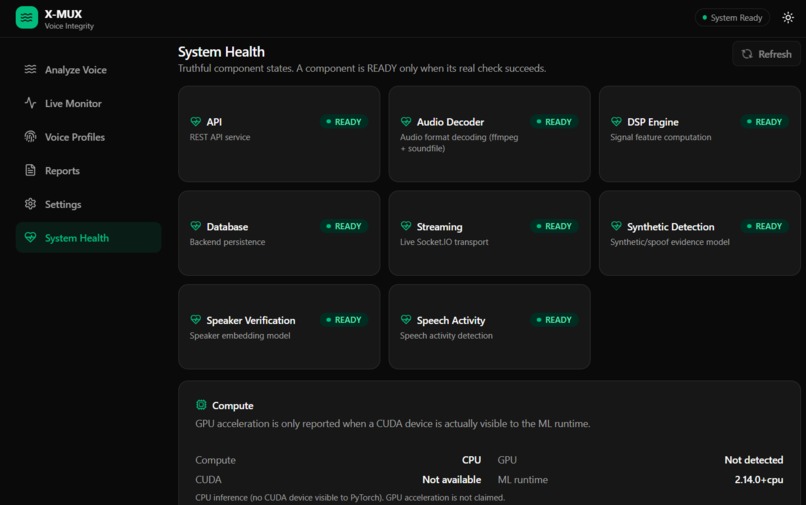The height and width of the screenshot is (505, 806).
Task: Click 'Backend persistence' text
Action: coord(227,242)
